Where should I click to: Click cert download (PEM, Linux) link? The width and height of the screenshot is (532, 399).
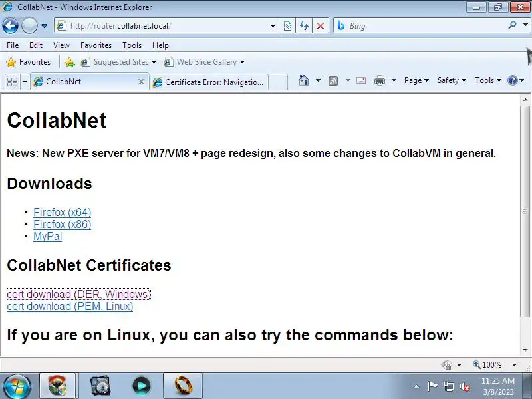click(70, 307)
